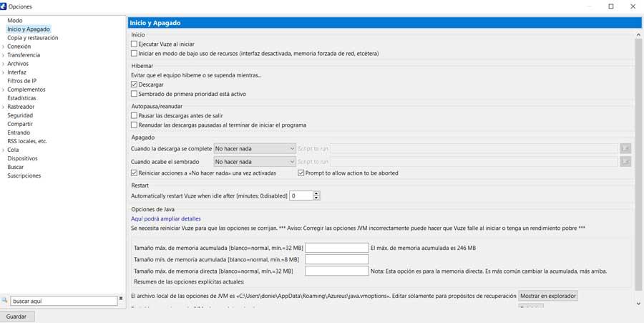Click the Guardar button
This screenshot has width=644, height=323.
coord(16,317)
